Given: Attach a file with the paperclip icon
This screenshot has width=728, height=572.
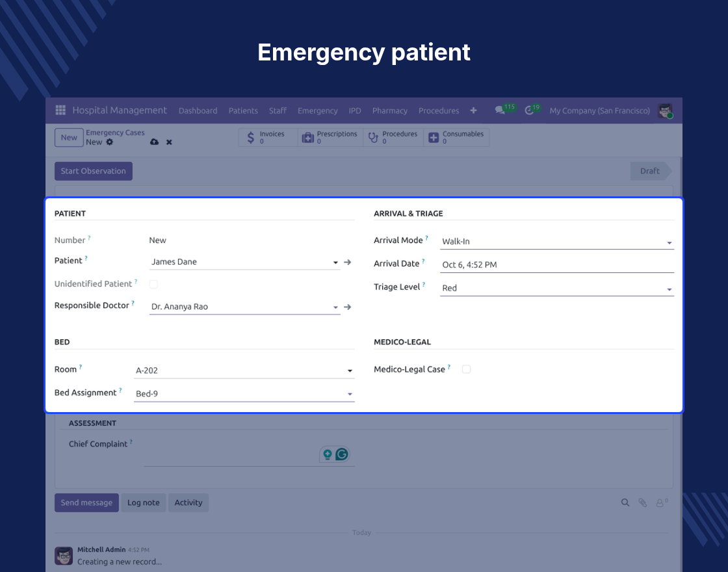Looking at the screenshot, I should 643,502.
